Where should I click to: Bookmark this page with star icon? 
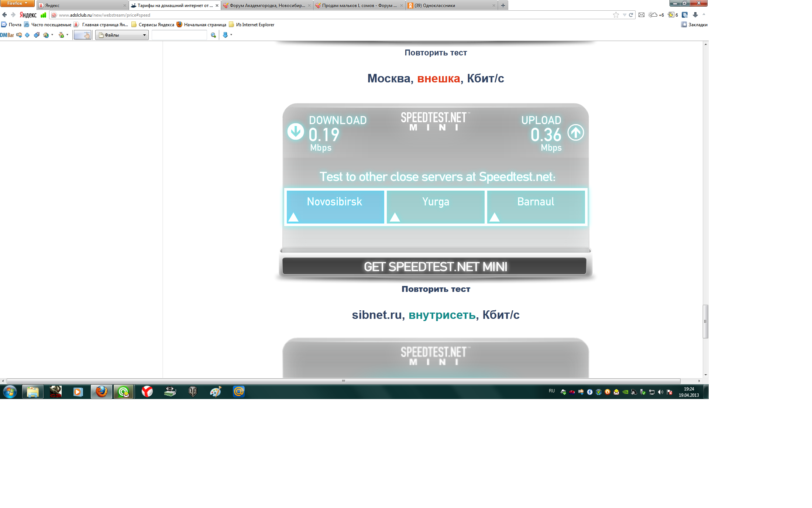coord(616,15)
